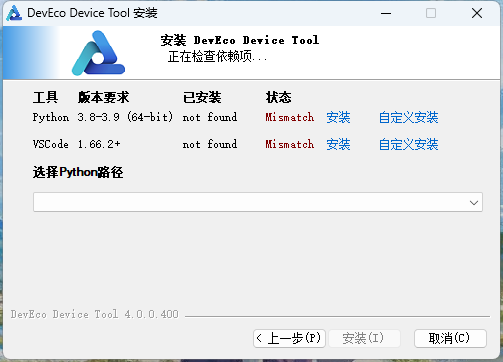Click the 状态 column header
Image resolution: width=503 pixels, height=362 pixels.
click(278, 97)
